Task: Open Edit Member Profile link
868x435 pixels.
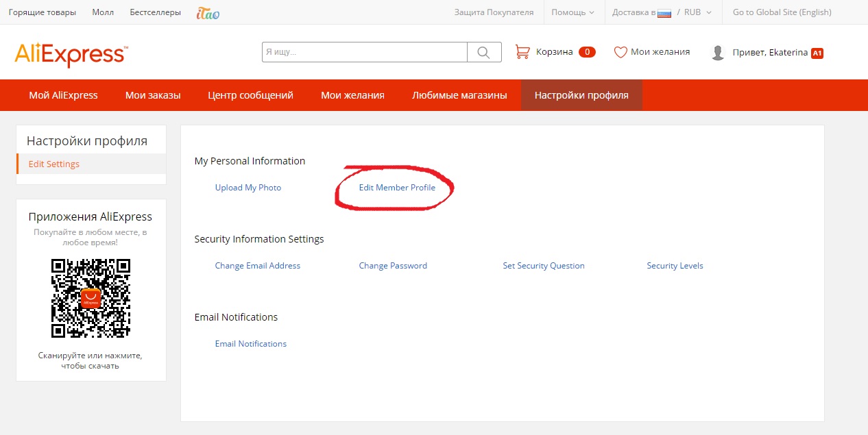Action: click(x=397, y=188)
